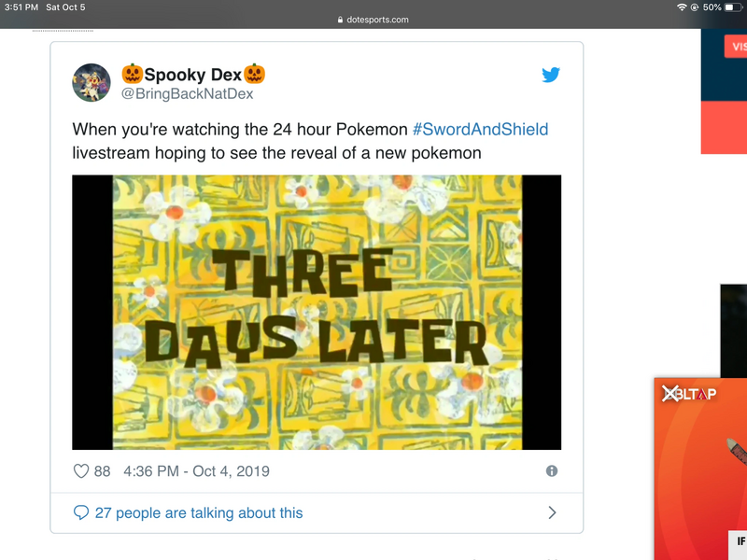This screenshot has height=560, width=747.
Task: Tap the lock icon beside dotesports.com
Action: (341, 20)
